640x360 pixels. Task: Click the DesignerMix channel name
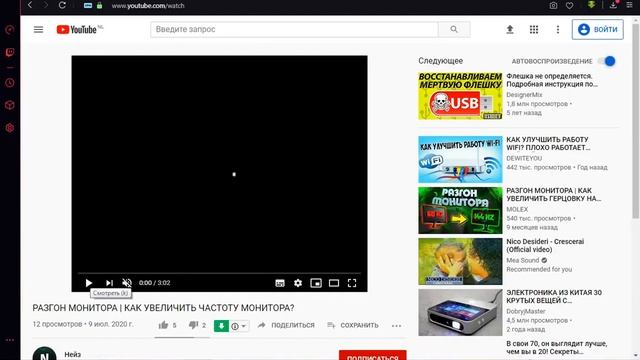pyautogui.click(x=524, y=95)
